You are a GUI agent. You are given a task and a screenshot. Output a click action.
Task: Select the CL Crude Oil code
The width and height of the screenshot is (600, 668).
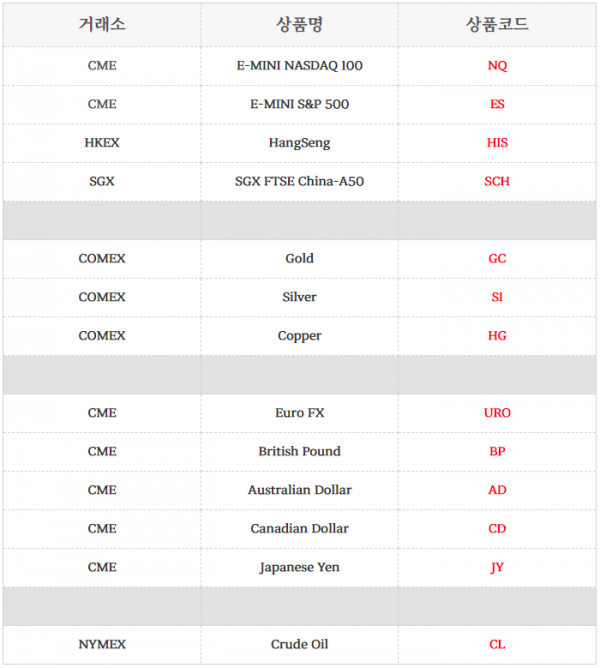pyautogui.click(x=497, y=645)
